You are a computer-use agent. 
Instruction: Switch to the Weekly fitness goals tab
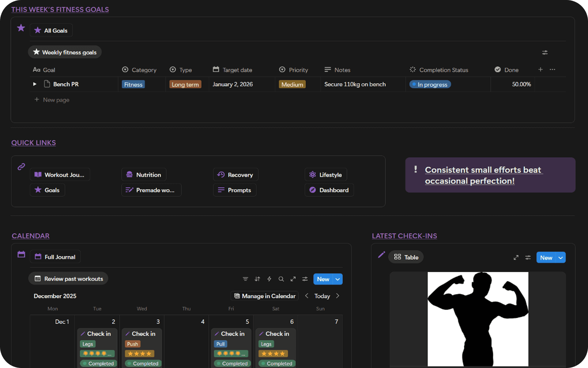tap(65, 52)
